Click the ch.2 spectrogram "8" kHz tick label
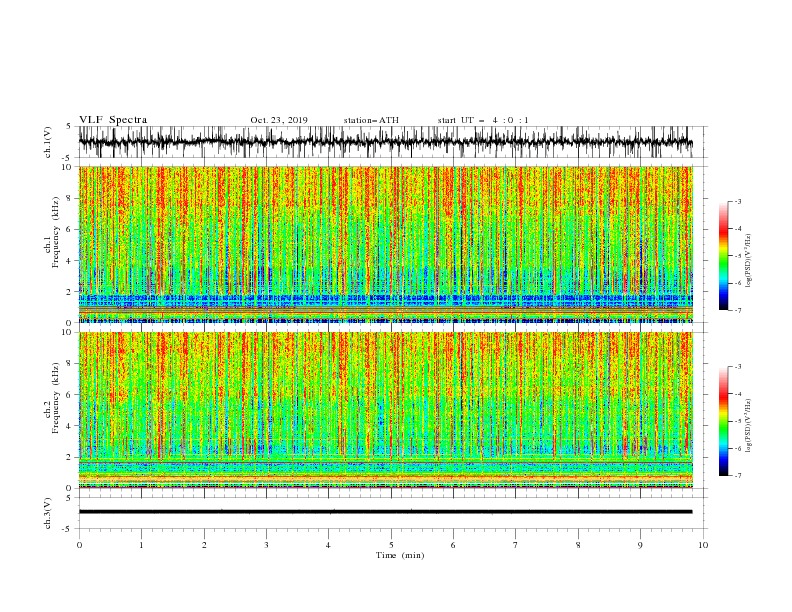The width and height of the screenshot is (792, 612). [70, 364]
